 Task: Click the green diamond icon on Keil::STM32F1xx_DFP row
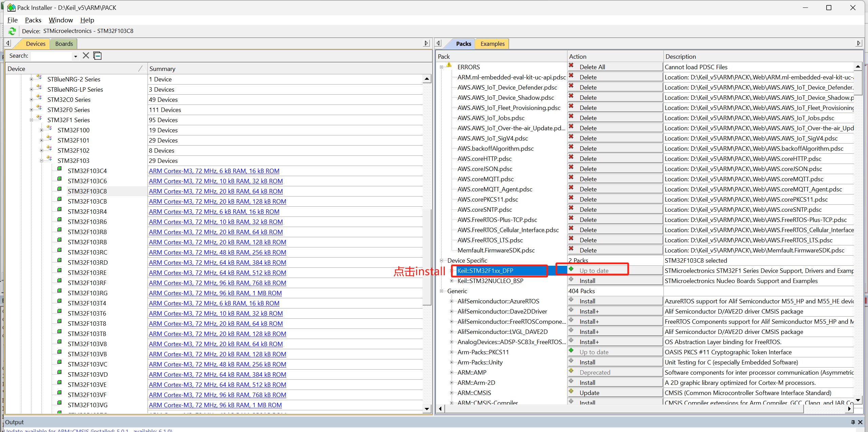tap(571, 269)
